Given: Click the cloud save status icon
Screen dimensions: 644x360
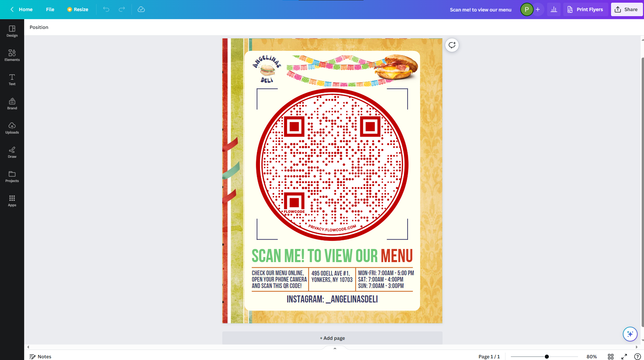Looking at the screenshot, I should tap(141, 9).
